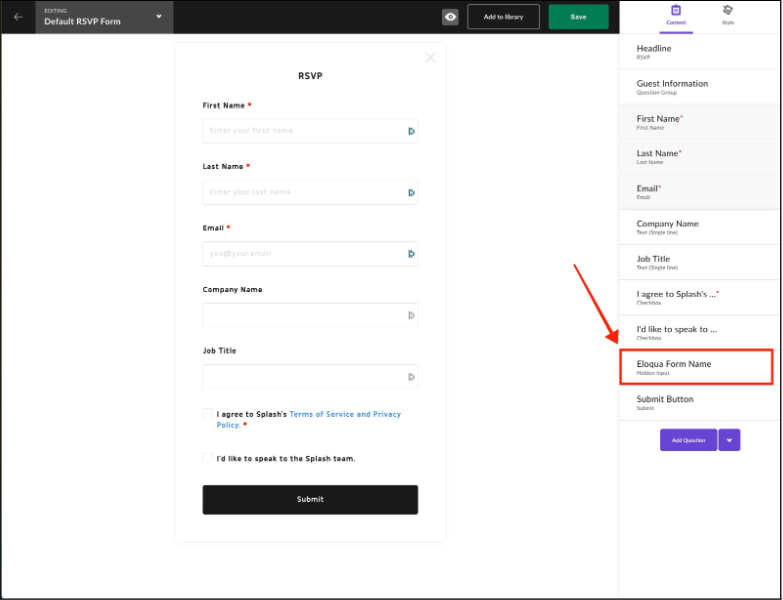Screen dimensions: 783x600
Task: Select Eloqua Form Name hidden input item
Action: pyautogui.click(x=697, y=367)
